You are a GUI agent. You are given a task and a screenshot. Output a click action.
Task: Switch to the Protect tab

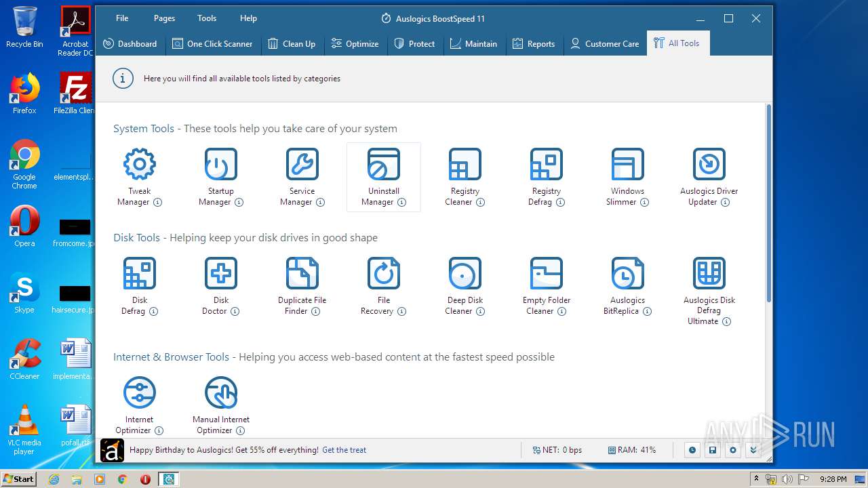(415, 43)
